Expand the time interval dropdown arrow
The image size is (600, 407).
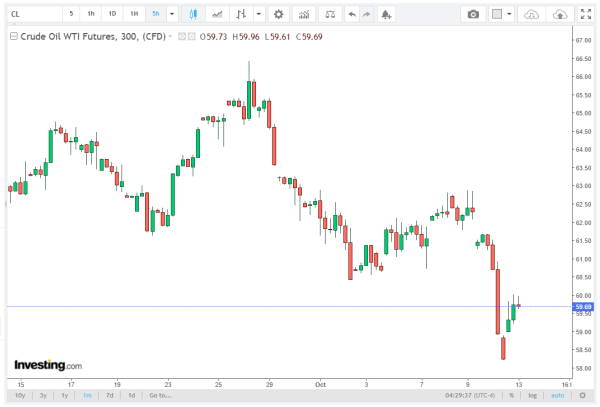click(x=172, y=15)
